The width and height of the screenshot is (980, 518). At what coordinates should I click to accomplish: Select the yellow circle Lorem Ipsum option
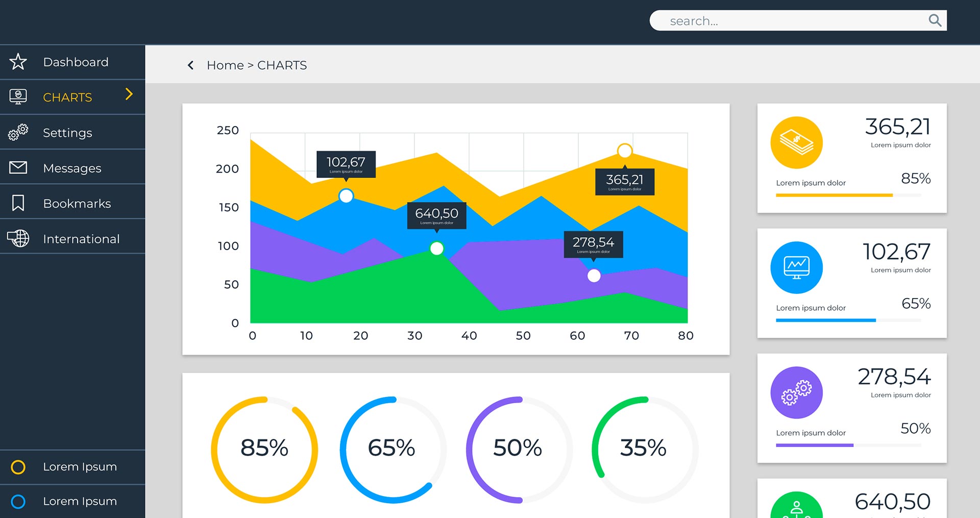pos(18,467)
